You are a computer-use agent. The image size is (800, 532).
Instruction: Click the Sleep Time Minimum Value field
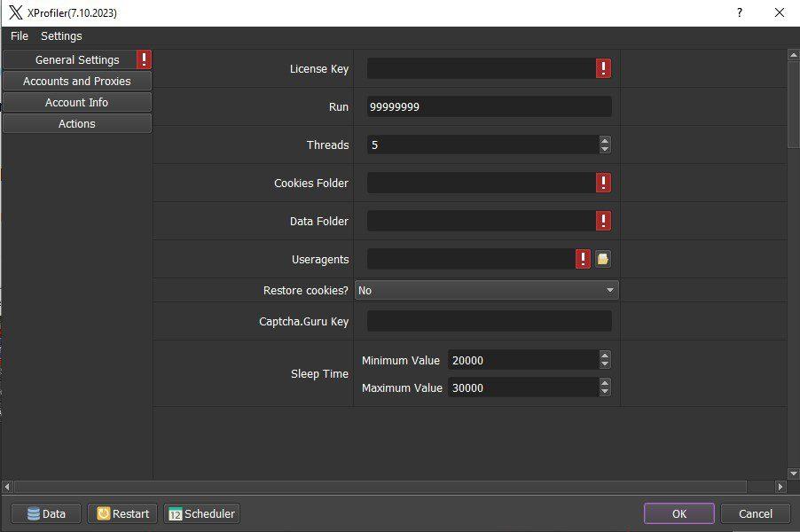tap(523, 360)
